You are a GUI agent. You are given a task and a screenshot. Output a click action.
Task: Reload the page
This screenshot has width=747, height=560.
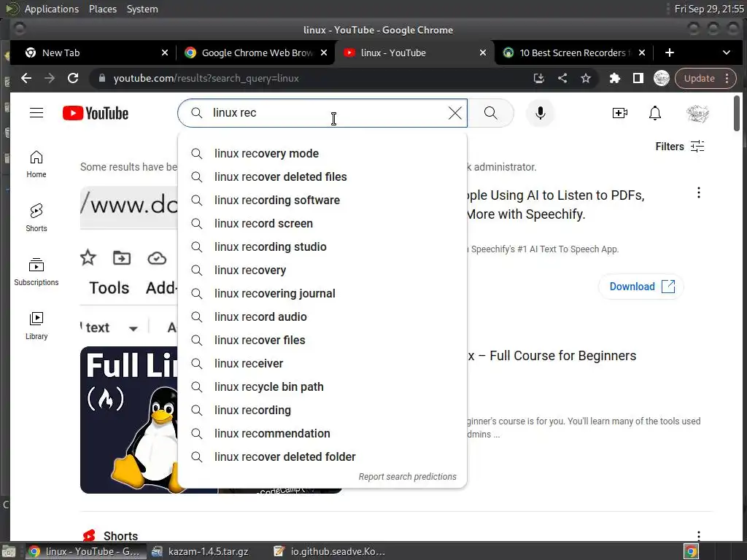[73, 78]
